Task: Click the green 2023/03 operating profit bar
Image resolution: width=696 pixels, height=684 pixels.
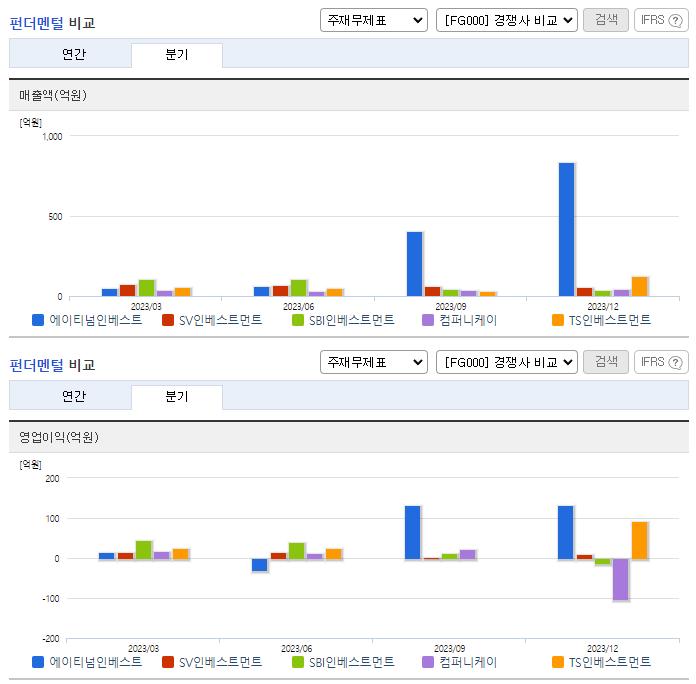Action: (x=144, y=550)
